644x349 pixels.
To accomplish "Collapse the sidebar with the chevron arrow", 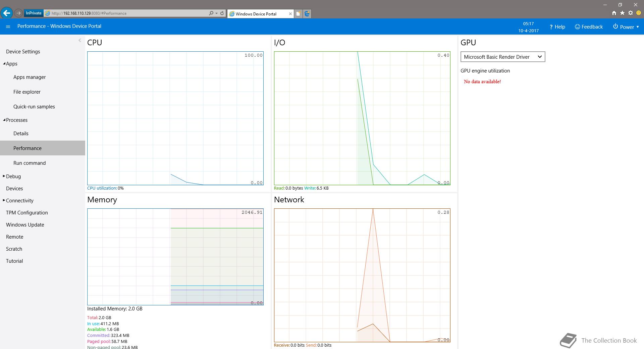I will coord(80,40).
